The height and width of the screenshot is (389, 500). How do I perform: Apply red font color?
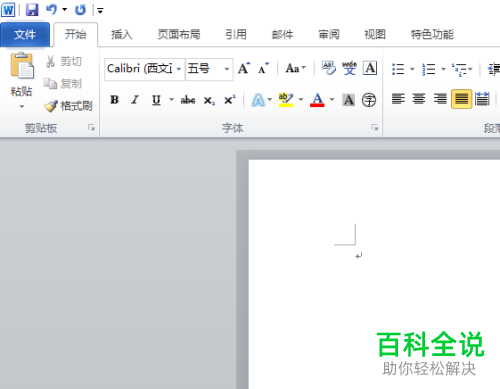(317, 99)
